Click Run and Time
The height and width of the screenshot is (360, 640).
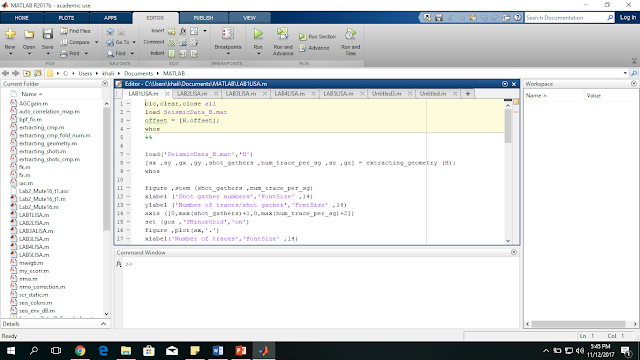[x=350, y=42]
